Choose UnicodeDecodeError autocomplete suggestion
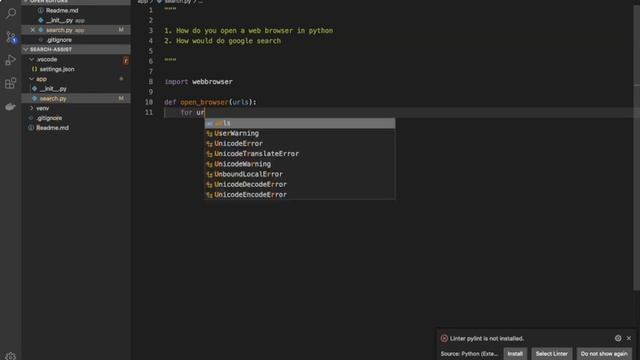The width and height of the screenshot is (640, 360). point(300,184)
